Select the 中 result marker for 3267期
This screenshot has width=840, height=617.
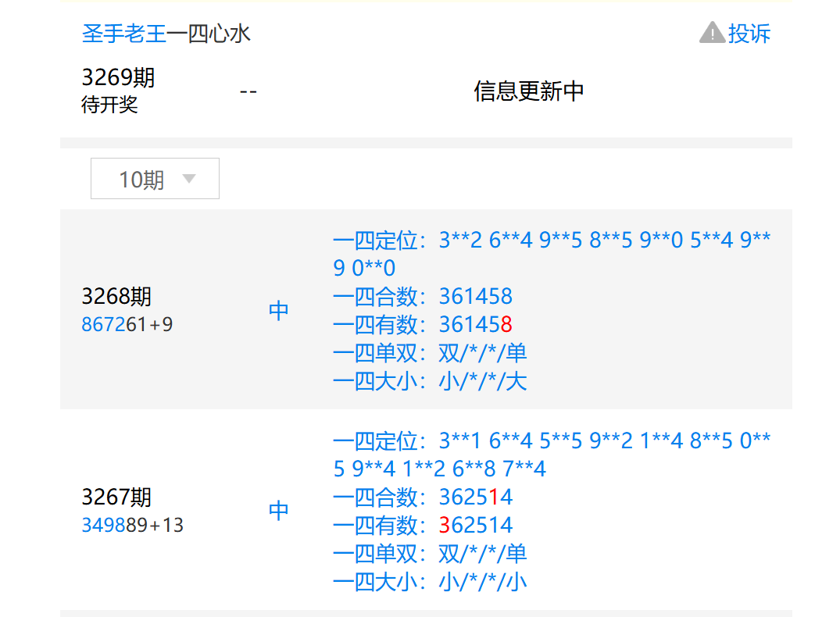pos(278,509)
